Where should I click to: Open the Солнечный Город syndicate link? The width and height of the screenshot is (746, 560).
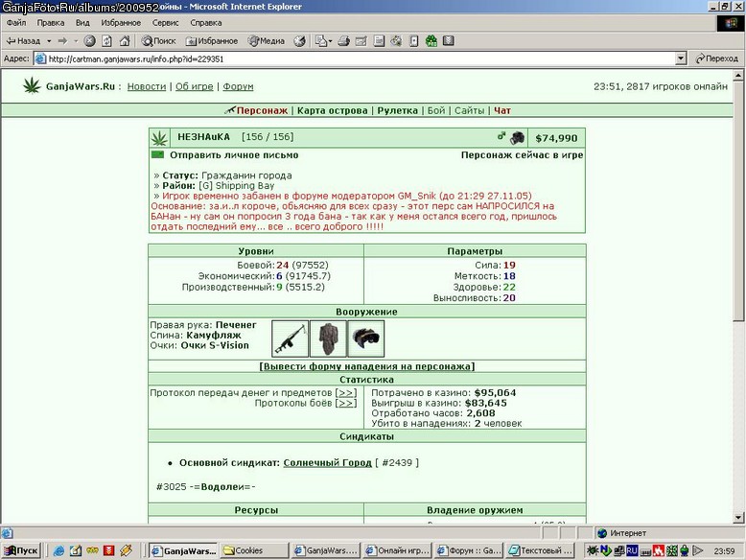click(x=327, y=462)
